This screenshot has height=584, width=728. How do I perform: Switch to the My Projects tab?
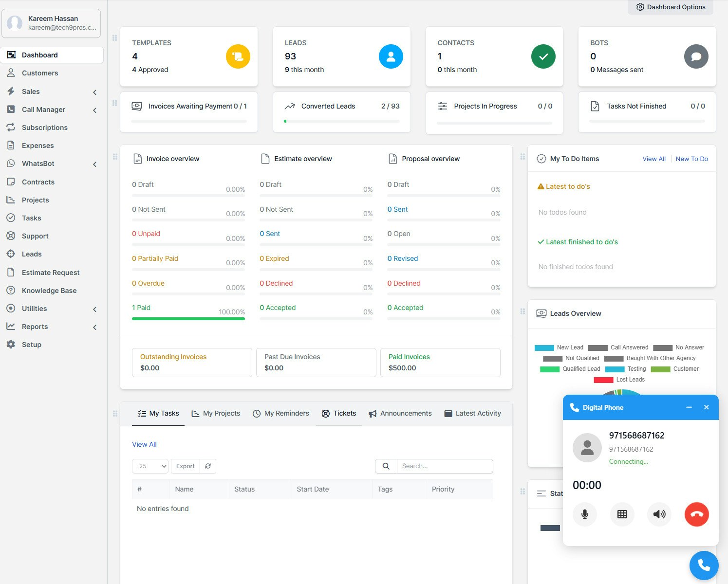(216, 413)
